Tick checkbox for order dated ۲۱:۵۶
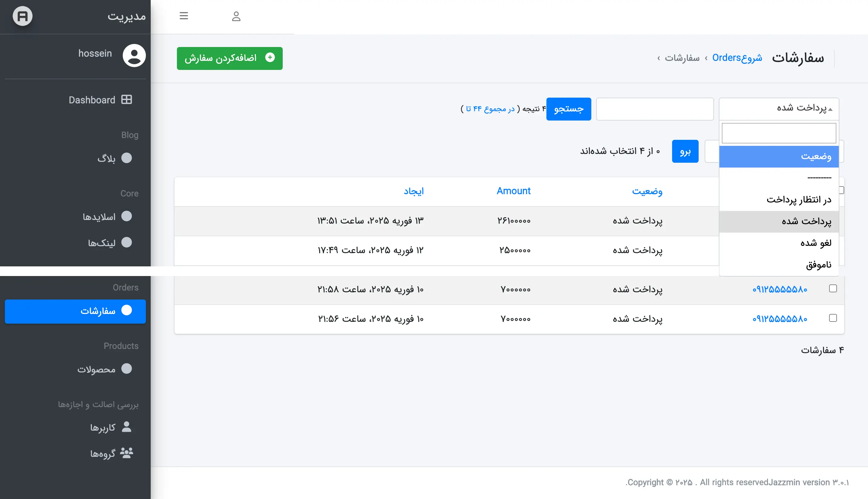The width and height of the screenshot is (868, 499). pos(833,318)
